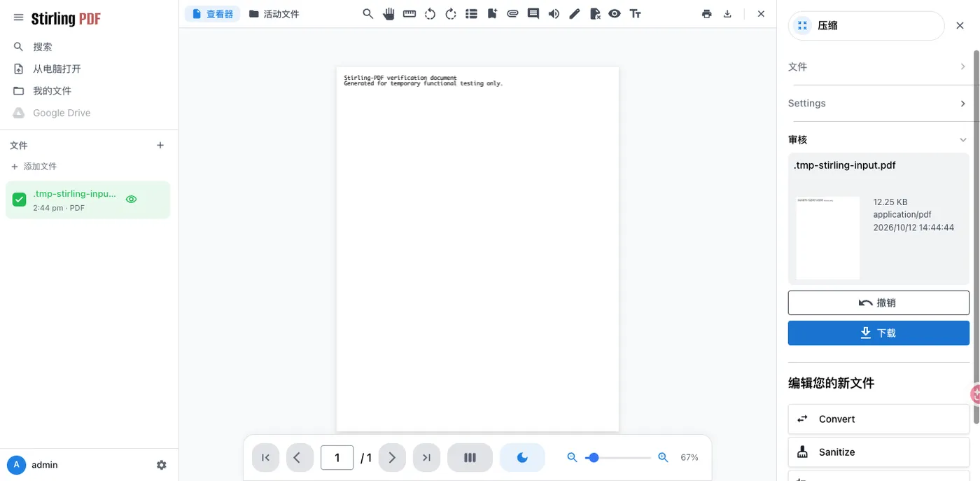
Task: Click the 撤销 undo button
Action: (x=878, y=303)
